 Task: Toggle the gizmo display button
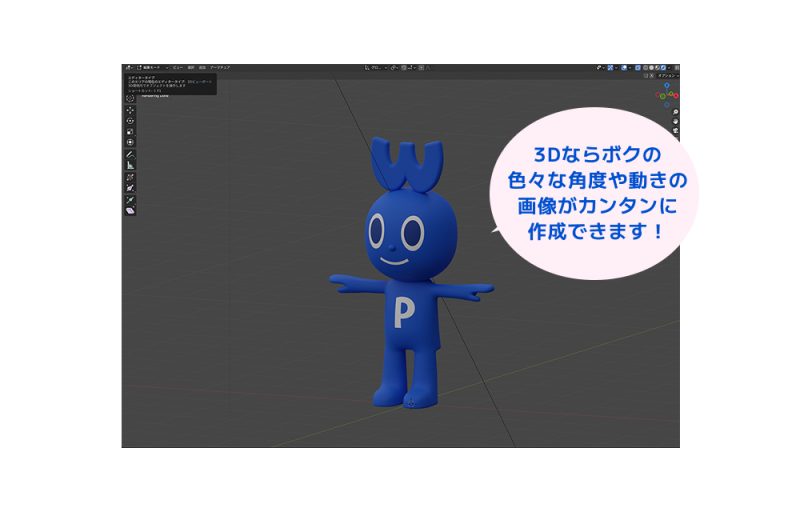tap(612, 68)
